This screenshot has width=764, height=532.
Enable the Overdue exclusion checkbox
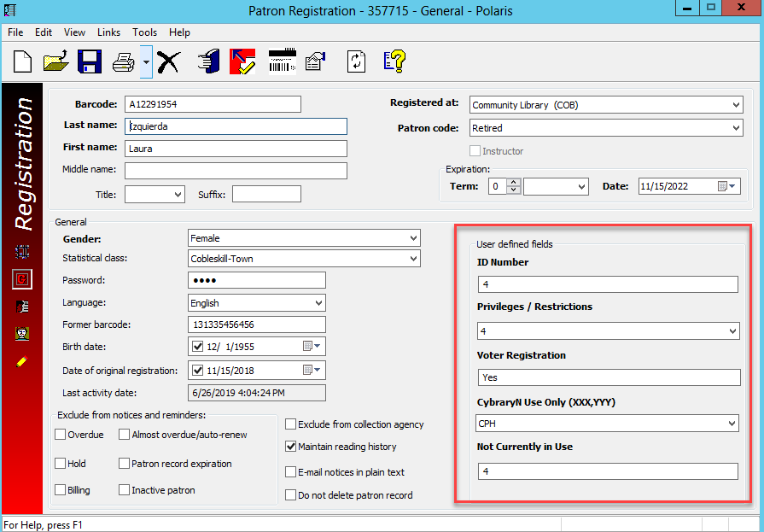pyautogui.click(x=60, y=435)
